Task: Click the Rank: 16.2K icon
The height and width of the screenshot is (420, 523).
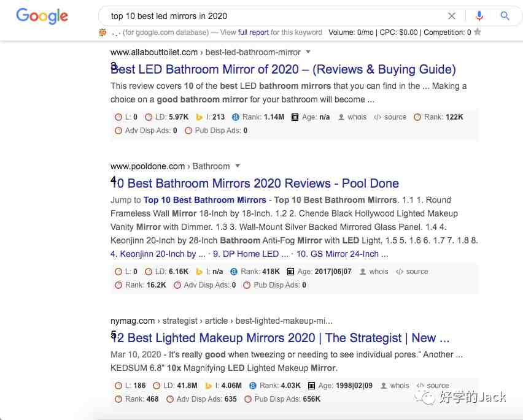Action: coord(118,285)
